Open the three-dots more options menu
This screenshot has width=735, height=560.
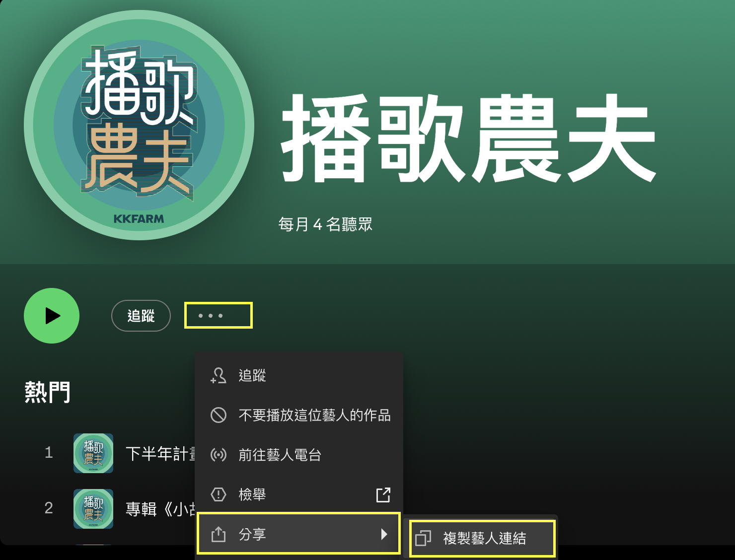click(211, 316)
